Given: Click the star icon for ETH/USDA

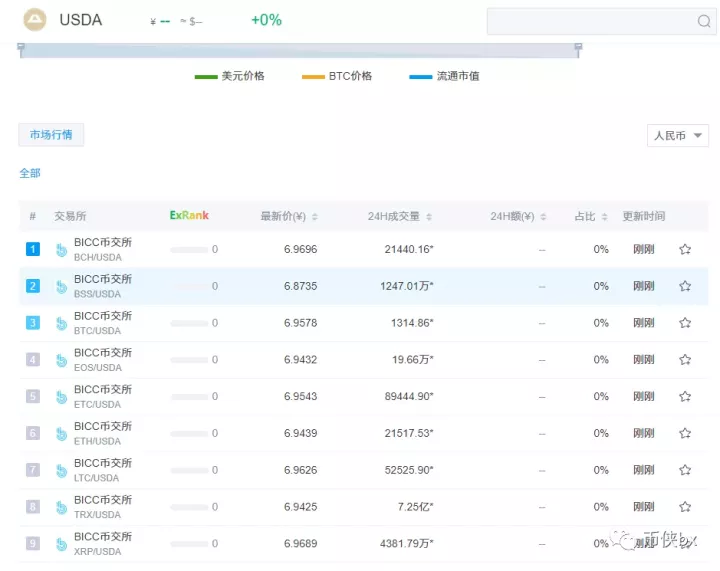Looking at the screenshot, I should 685,433.
